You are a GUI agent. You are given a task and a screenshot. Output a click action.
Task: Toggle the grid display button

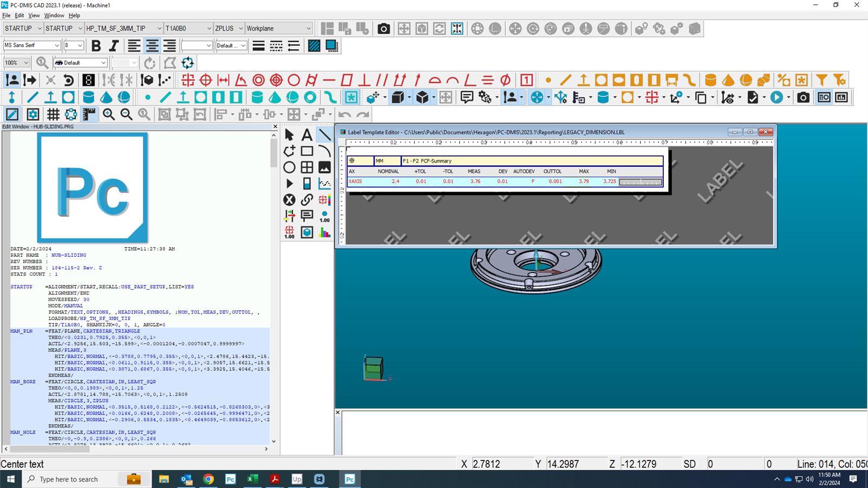tap(53, 114)
